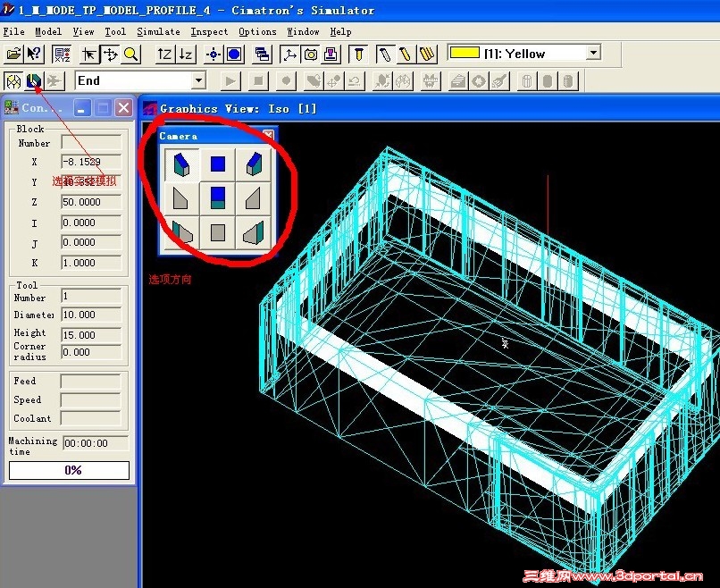Choose the pan/rotate view tool
The width and height of the screenshot is (720, 588).
pyautogui.click(x=110, y=55)
